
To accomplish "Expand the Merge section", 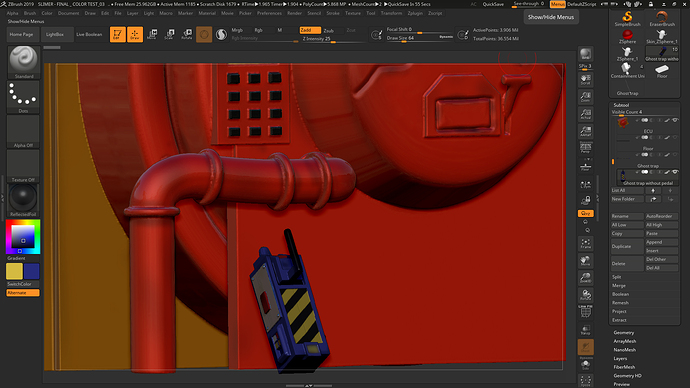I will click(619, 286).
